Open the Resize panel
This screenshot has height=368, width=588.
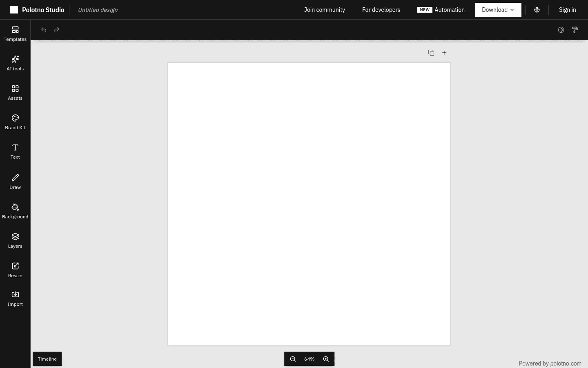tap(15, 270)
